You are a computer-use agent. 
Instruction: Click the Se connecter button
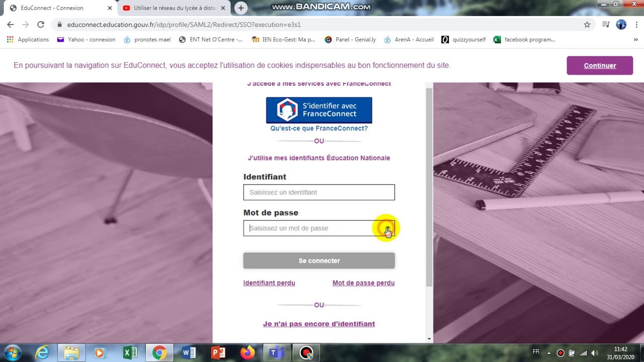coord(319,260)
